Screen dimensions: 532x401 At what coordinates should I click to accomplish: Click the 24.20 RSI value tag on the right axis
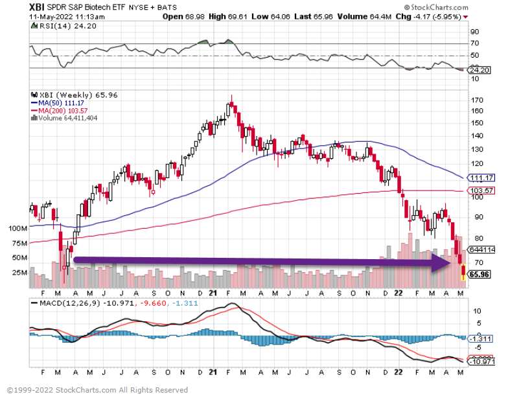click(x=479, y=70)
